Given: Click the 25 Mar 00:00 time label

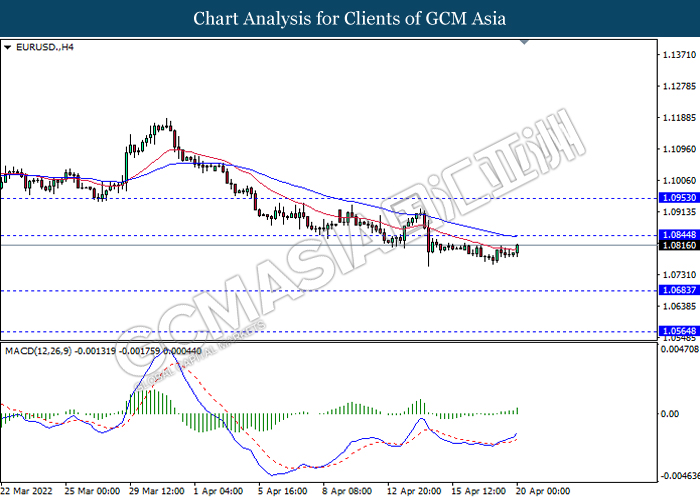Looking at the screenshot, I should [92, 491].
